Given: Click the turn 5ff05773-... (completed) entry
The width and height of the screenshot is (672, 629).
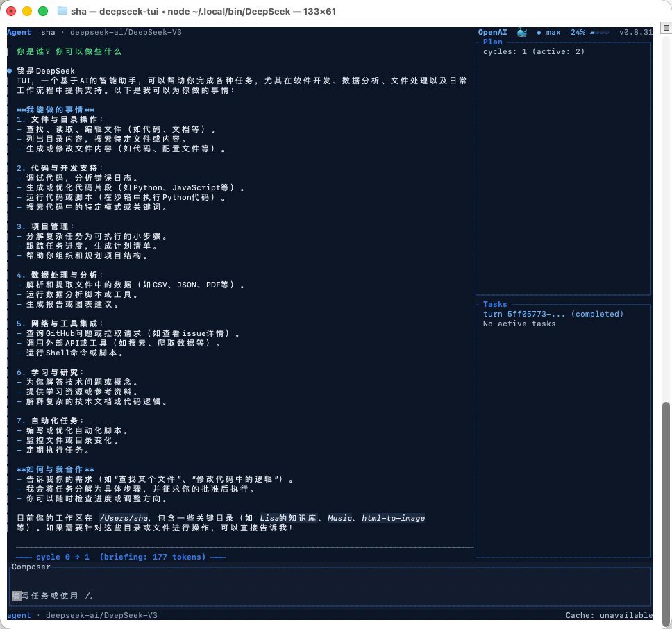Looking at the screenshot, I should (x=553, y=314).
